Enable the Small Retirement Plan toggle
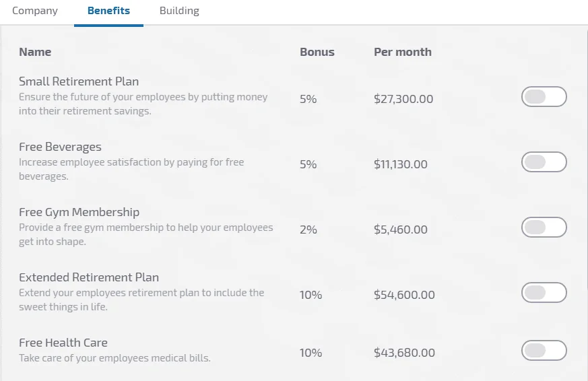The image size is (588, 381). point(544,97)
